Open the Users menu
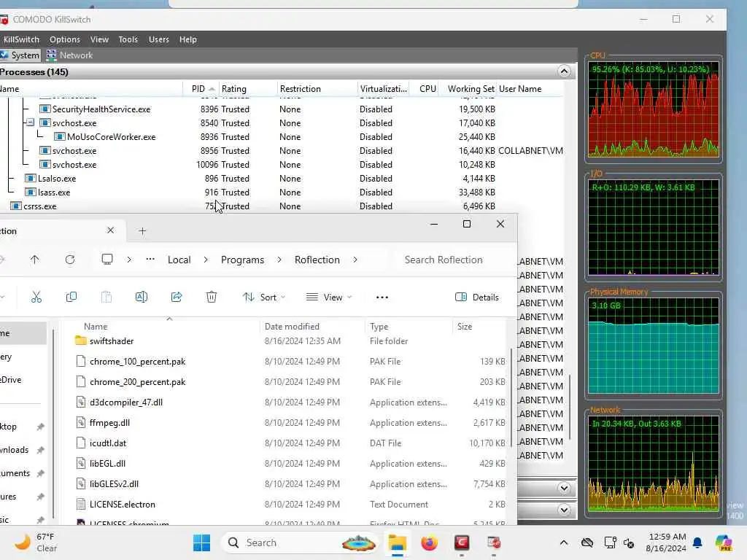The image size is (747, 560). 158,39
